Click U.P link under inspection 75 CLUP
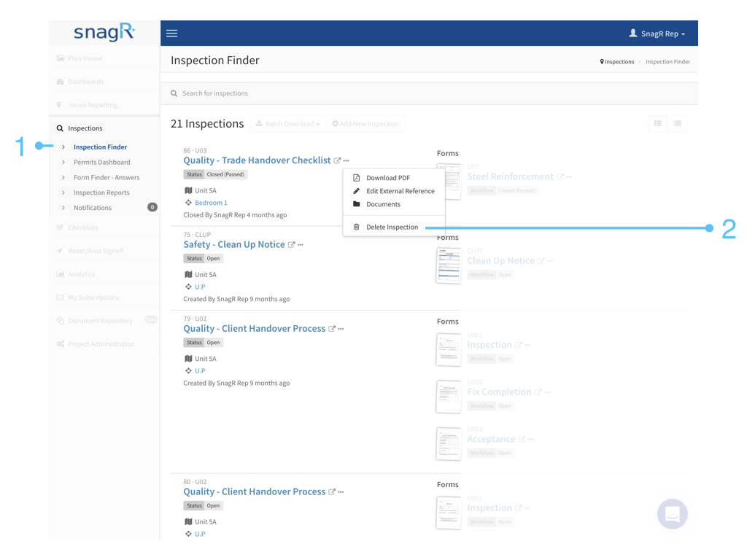The width and height of the screenshot is (747, 560). click(x=200, y=287)
